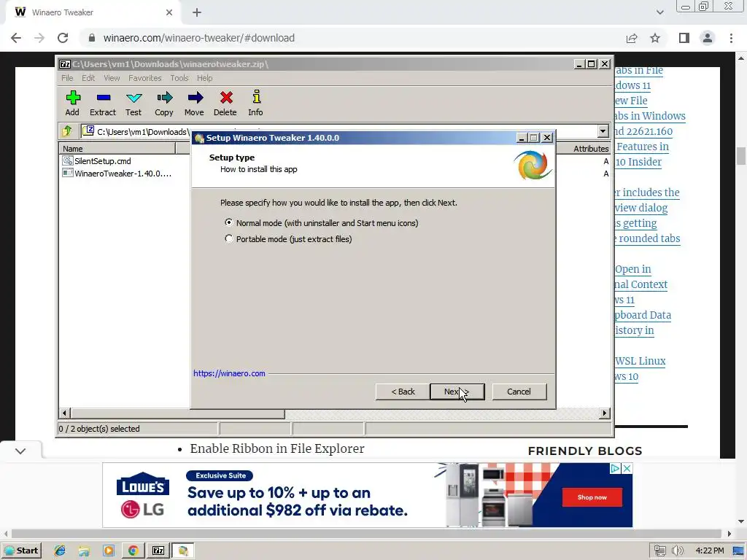This screenshot has width=747, height=560.
Task: Open the https://winaero.com link in setup
Action: [229, 373]
